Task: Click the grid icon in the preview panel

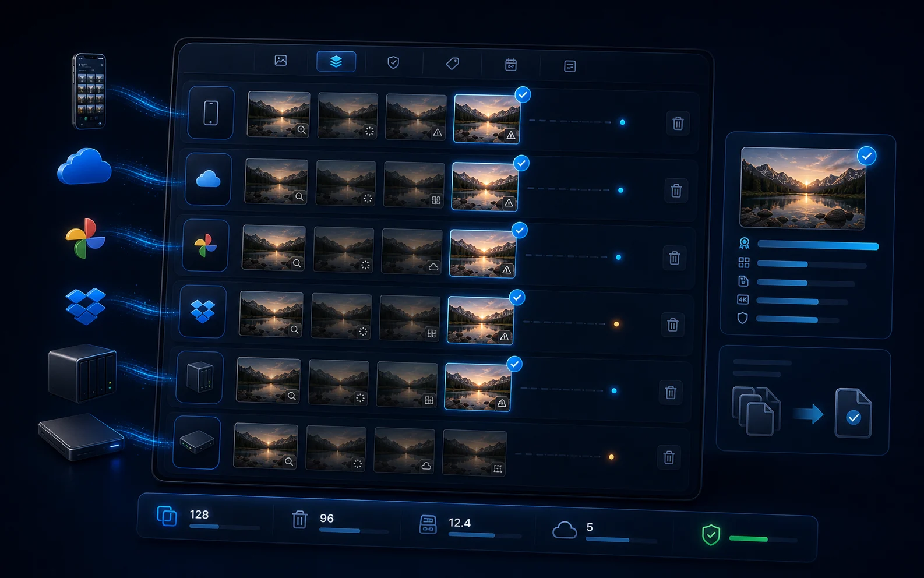Action: coord(744,262)
